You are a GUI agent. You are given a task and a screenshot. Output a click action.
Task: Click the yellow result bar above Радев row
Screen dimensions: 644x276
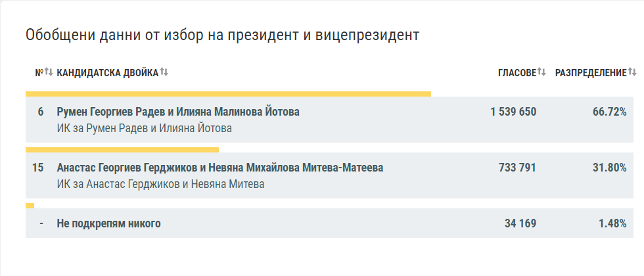(x=228, y=94)
